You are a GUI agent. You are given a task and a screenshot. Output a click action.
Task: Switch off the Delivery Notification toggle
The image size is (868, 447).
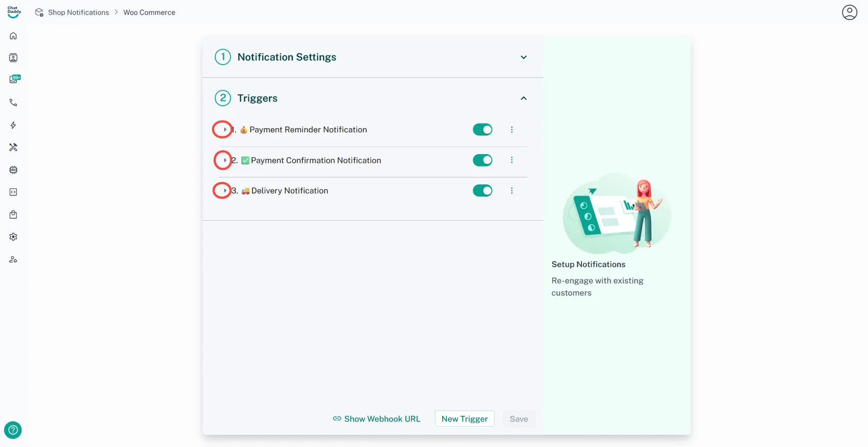(x=482, y=190)
